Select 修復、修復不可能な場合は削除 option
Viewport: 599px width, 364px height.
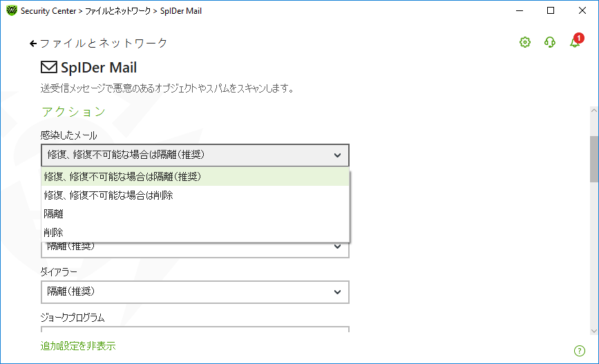click(x=195, y=195)
